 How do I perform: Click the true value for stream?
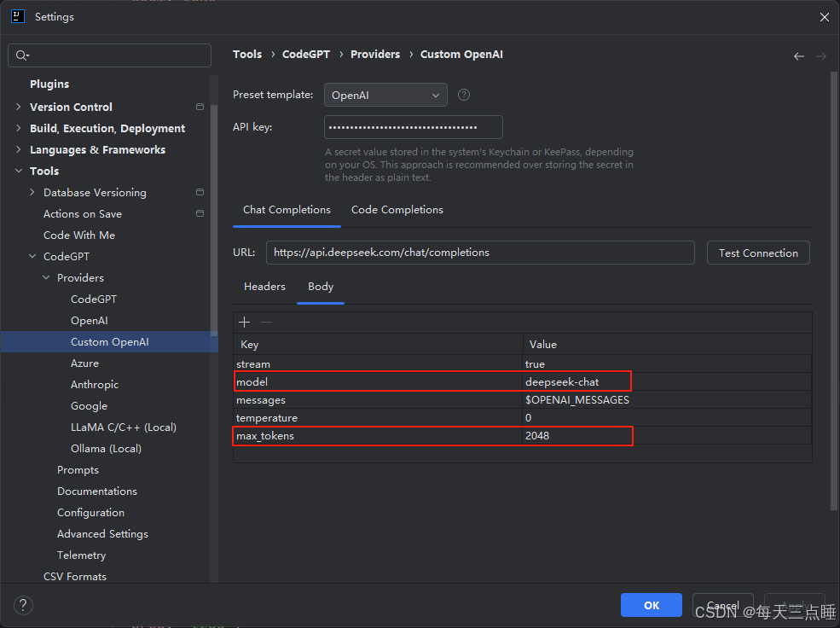pos(667,363)
